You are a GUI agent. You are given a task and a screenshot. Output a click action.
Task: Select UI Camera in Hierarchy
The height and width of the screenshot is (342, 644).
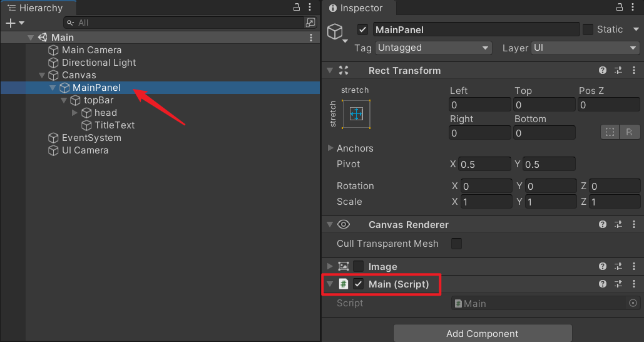click(x=85, y=150)
